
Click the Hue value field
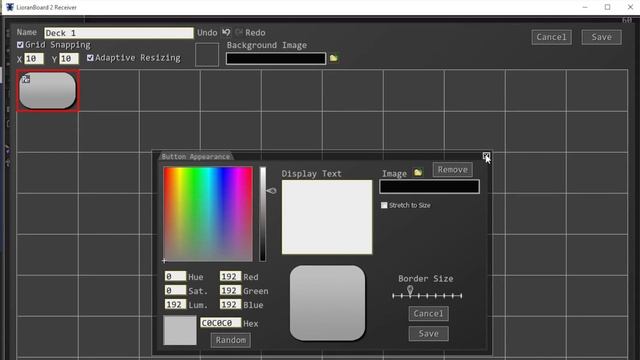point(175,276)
